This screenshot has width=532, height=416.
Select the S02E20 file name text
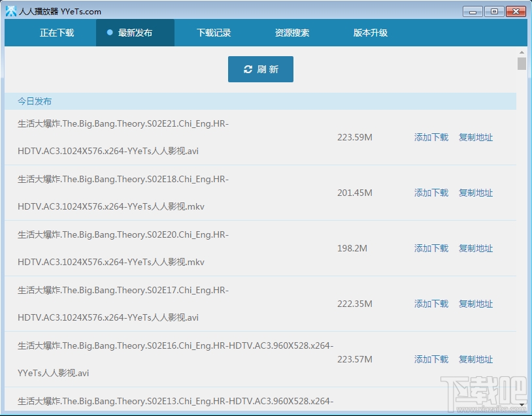click(x=123, y=249)
